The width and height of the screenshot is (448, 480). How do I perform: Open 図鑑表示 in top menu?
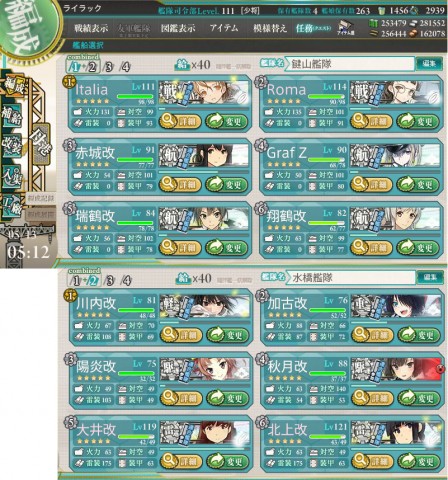click(178, 28)
